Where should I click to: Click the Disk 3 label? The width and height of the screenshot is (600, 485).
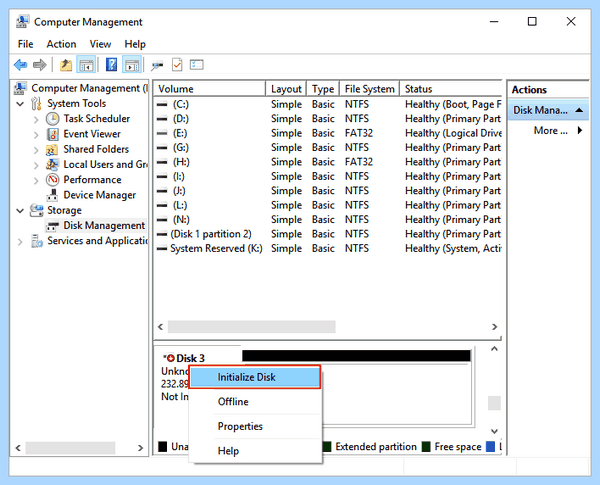click(x=190, y=358)
